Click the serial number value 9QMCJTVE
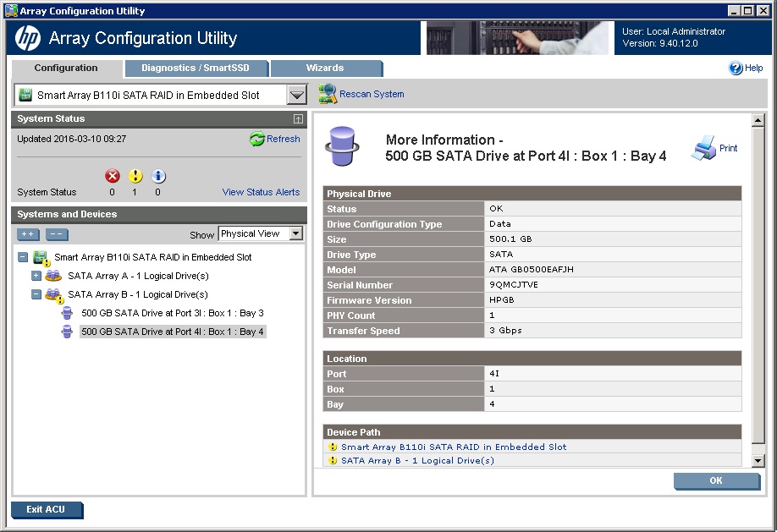 tap(514, 285)
